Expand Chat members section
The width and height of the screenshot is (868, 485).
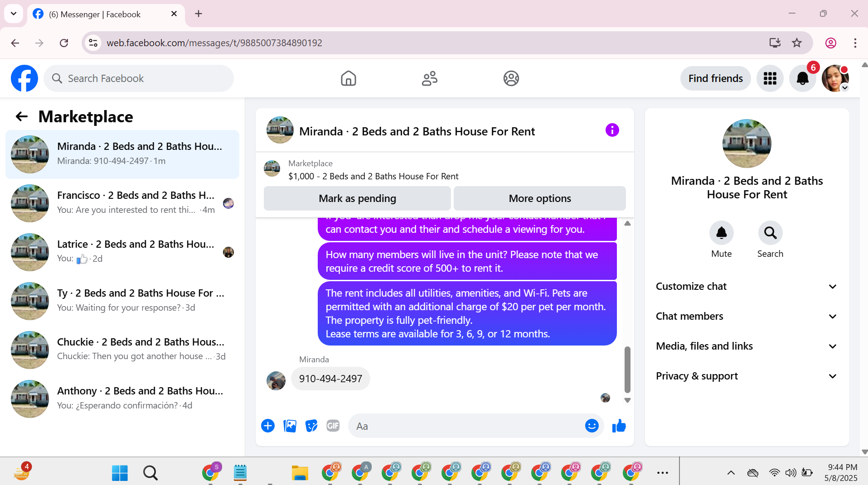point(747,317)
